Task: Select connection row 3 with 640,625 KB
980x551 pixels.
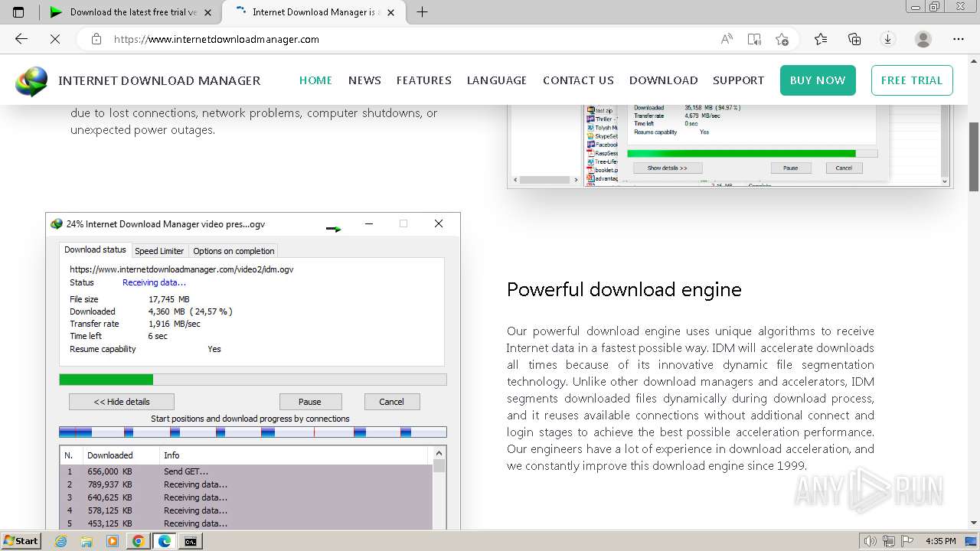Action: pos(246,497)
